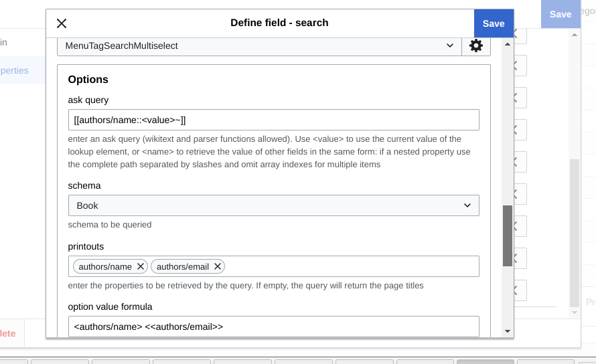Edit the ask query input field
596x364 pixels.
[x=274, y=120]
